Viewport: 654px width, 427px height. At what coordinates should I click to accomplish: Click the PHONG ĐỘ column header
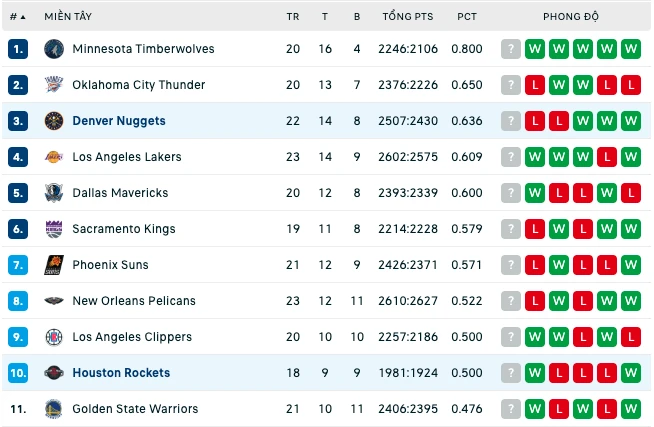pos(571,16)
